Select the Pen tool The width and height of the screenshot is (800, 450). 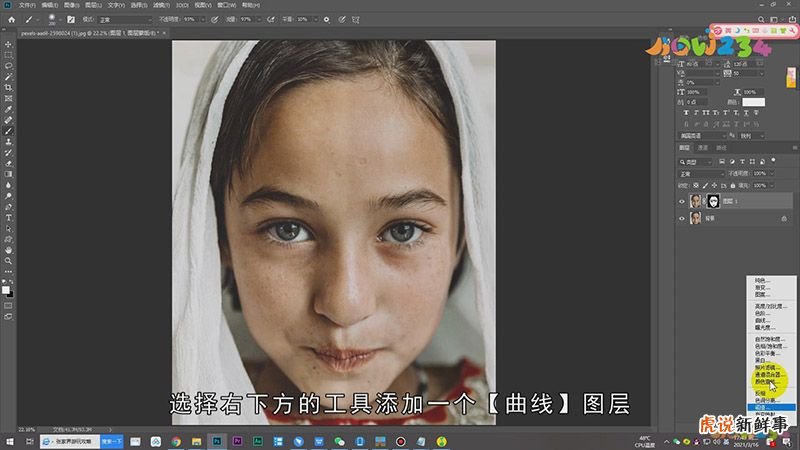8,207
